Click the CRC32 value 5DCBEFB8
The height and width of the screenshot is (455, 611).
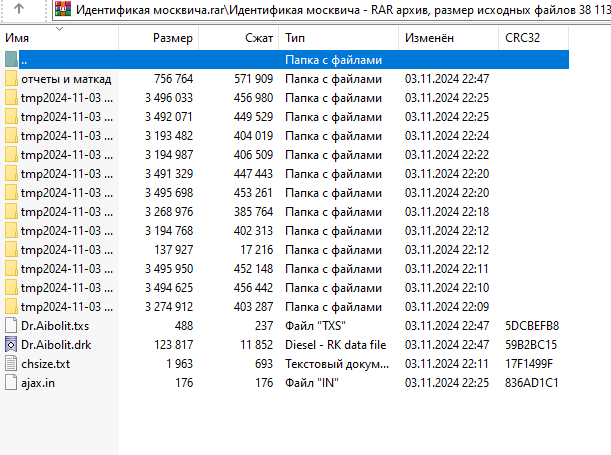point(532,326)
